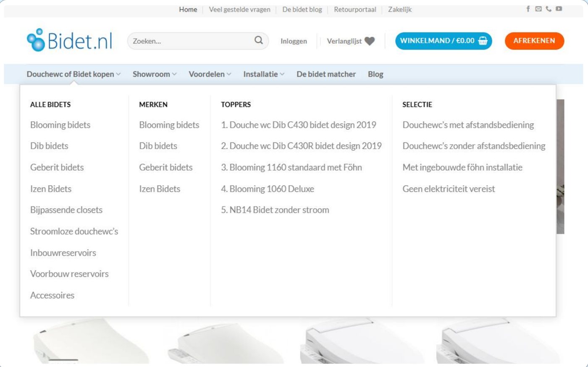Open Stroomloze douchewc's category
Screen dimensions: 588x367
(x=74, y=231)
